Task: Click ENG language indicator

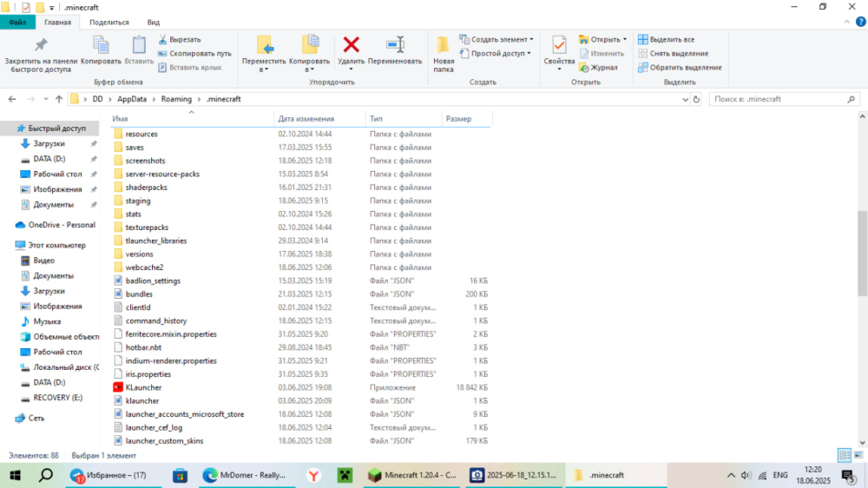Action: (x=780, y=475)
